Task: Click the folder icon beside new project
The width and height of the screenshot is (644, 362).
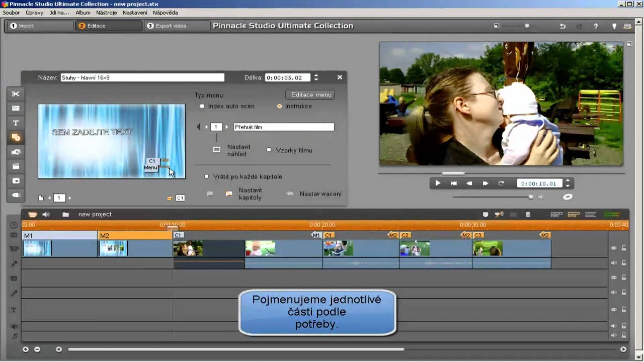Action: 65,214
